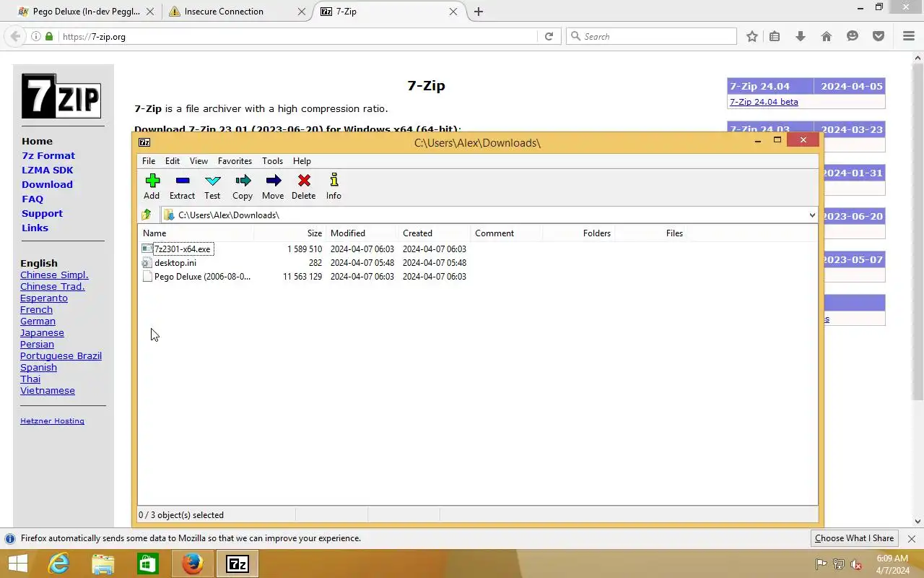Click the Firefox taskbar icon
This screenshot has height=578, width=924.
pyautogui.click(x=192, y=564)
